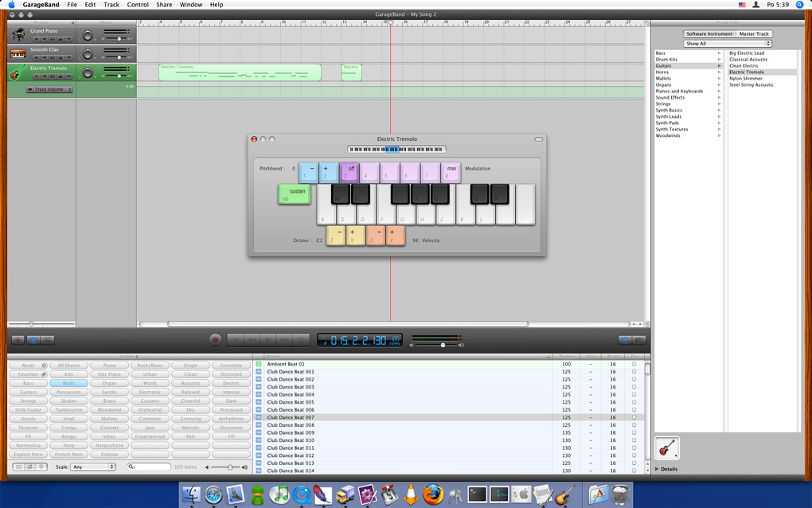Collapse the Tracks header arrow
Screen dimensions: 812x508
(x=72, y=23)
